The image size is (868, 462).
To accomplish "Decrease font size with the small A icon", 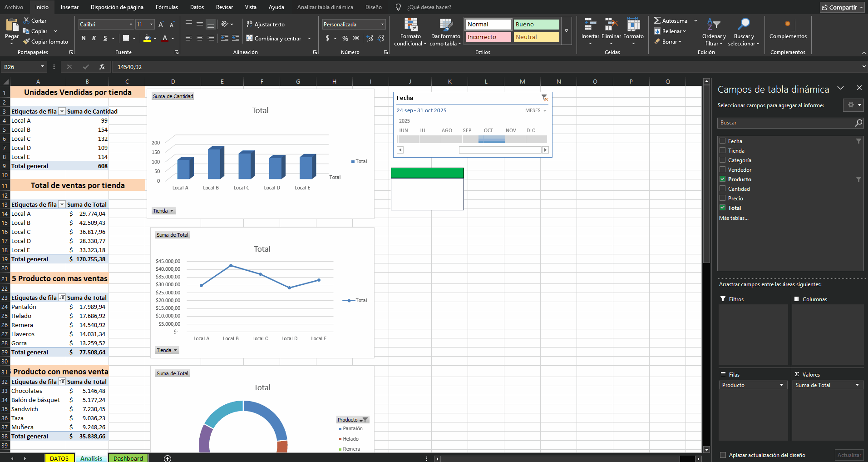I will [x=172, y=25].
